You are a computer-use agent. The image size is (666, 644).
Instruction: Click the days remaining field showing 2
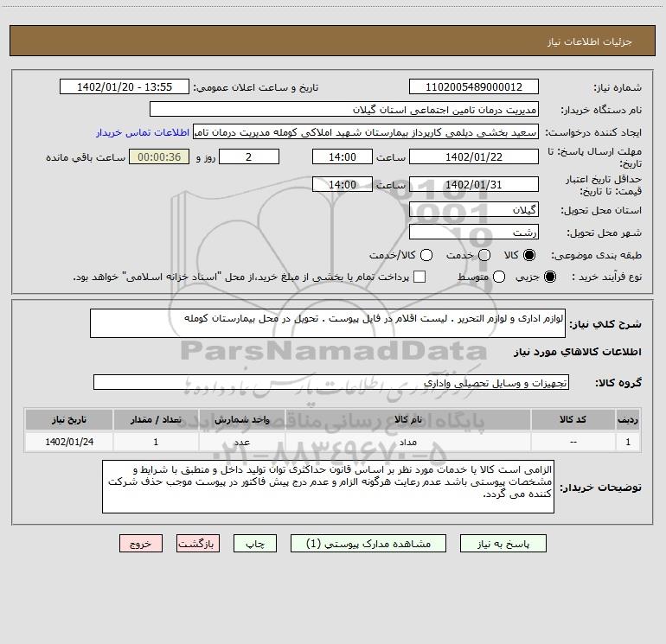[x=249, y=156]
